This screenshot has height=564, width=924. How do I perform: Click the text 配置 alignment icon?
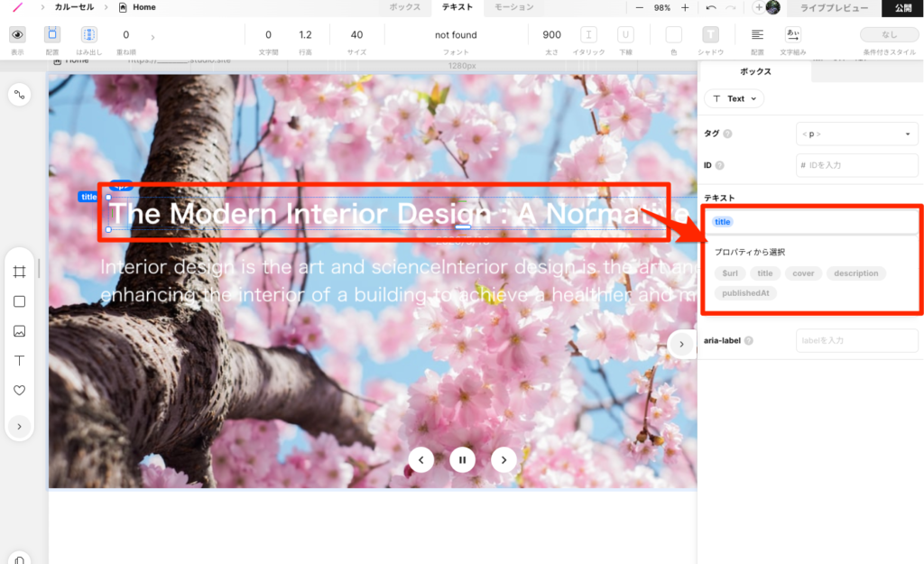(757, 35)
